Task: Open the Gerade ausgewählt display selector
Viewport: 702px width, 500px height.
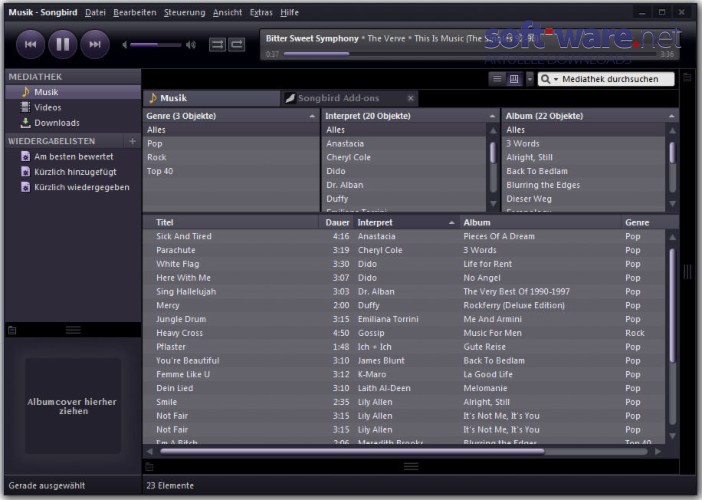Action: (x=47, y=486)
